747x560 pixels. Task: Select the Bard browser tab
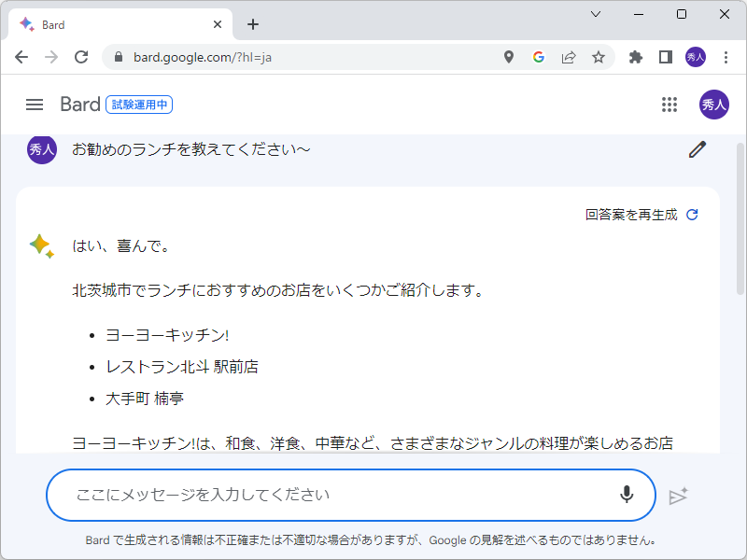(121, 24)
